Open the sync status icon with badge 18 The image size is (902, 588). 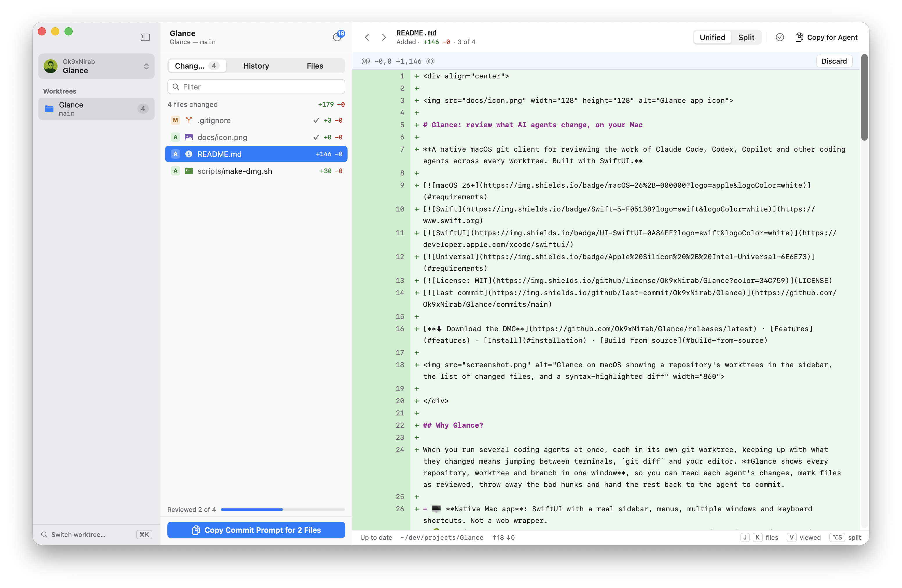[x=337, y=37]
